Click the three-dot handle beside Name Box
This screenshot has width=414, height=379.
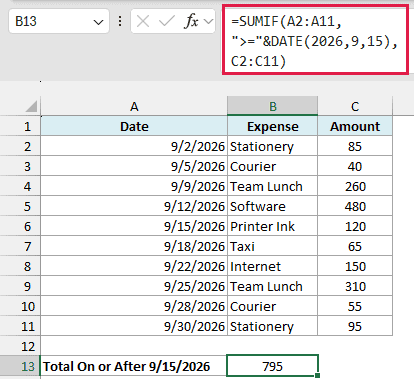point(120,22)
